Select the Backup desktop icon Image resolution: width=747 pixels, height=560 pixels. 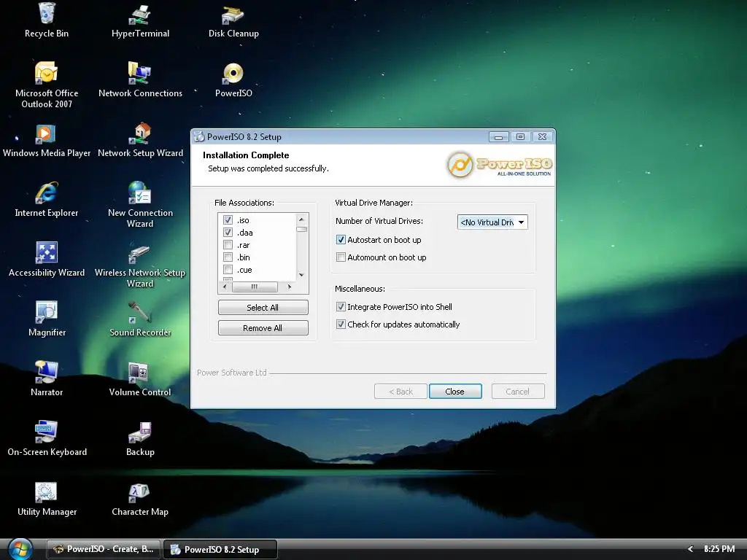click(x=140, y=438)
